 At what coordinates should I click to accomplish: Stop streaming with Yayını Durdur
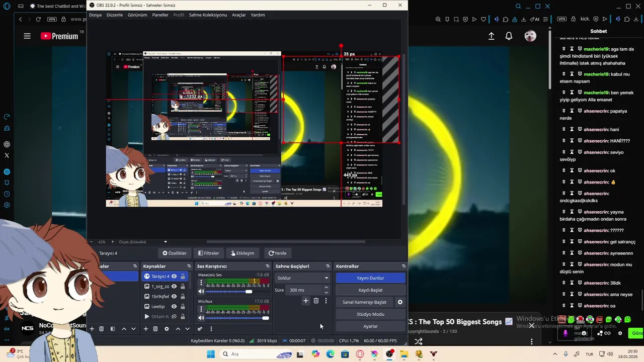coord(370,278)
